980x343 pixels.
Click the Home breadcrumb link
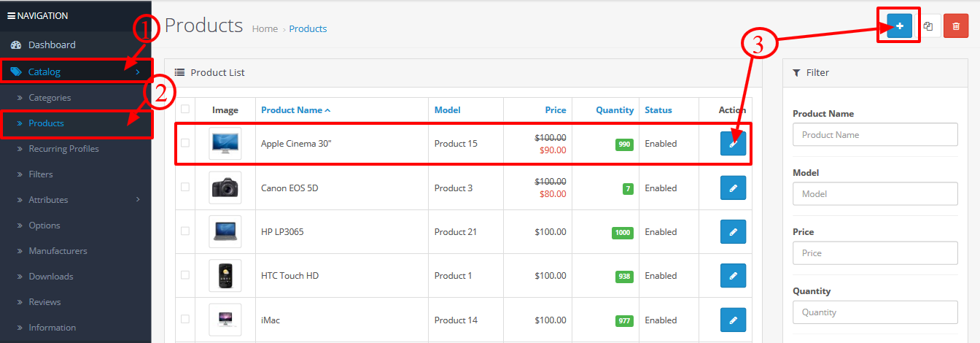point(265,29)
